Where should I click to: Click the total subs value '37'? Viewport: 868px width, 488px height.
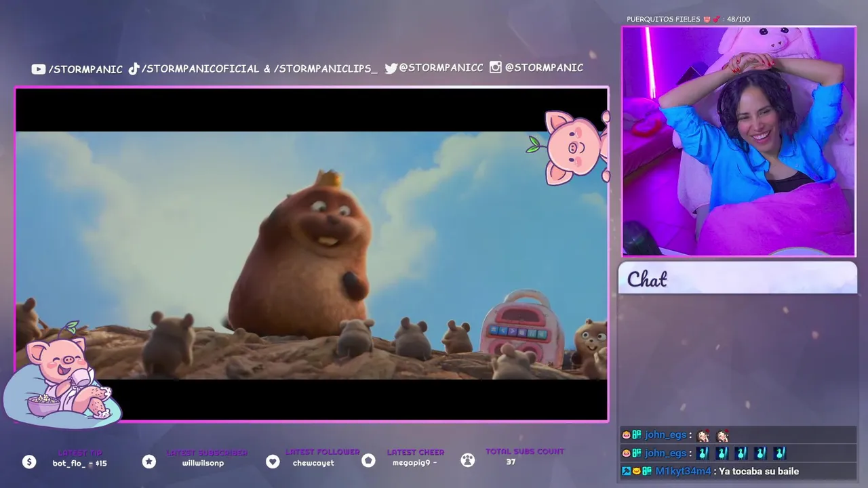click(x=511, y=462)
